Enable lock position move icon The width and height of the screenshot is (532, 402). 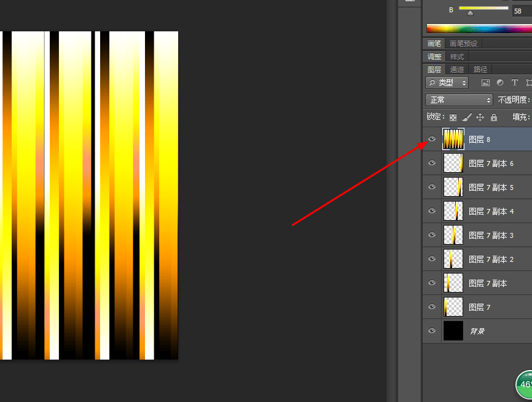pyautogui.click(x=480, y=117)
